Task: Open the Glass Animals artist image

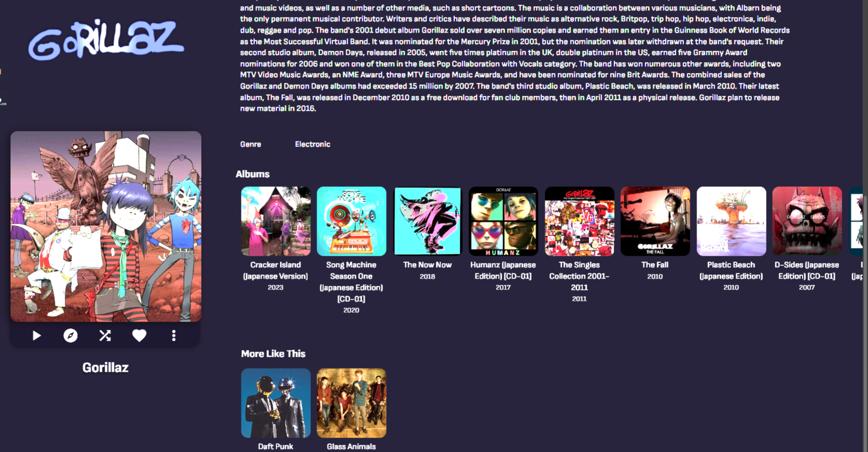Action: 351,403
